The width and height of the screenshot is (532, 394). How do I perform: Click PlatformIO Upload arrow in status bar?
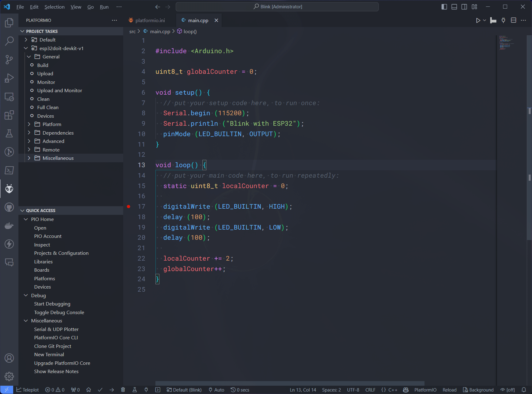[x=111, y=390]
